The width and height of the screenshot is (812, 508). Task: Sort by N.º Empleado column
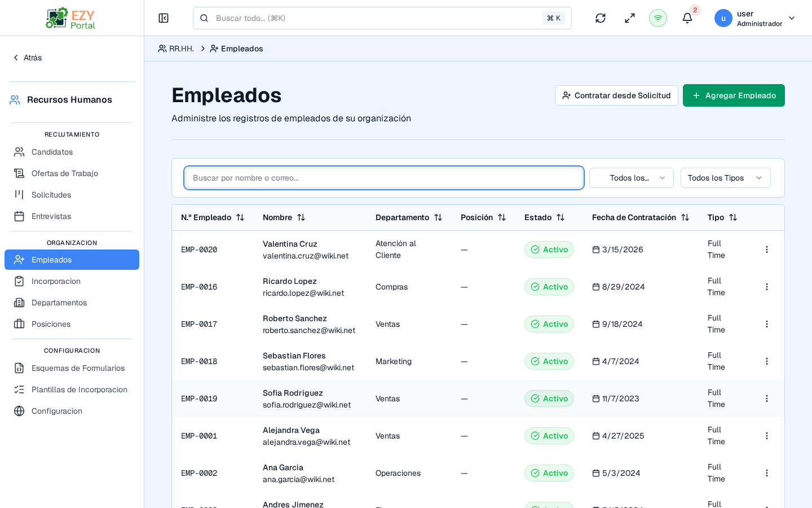click(x=213, y=217)
